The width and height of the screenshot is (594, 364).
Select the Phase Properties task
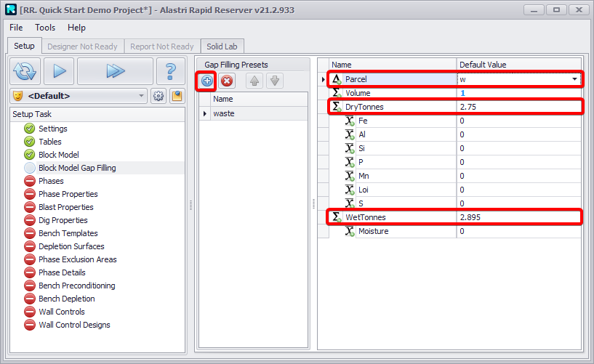coord(68,194)
